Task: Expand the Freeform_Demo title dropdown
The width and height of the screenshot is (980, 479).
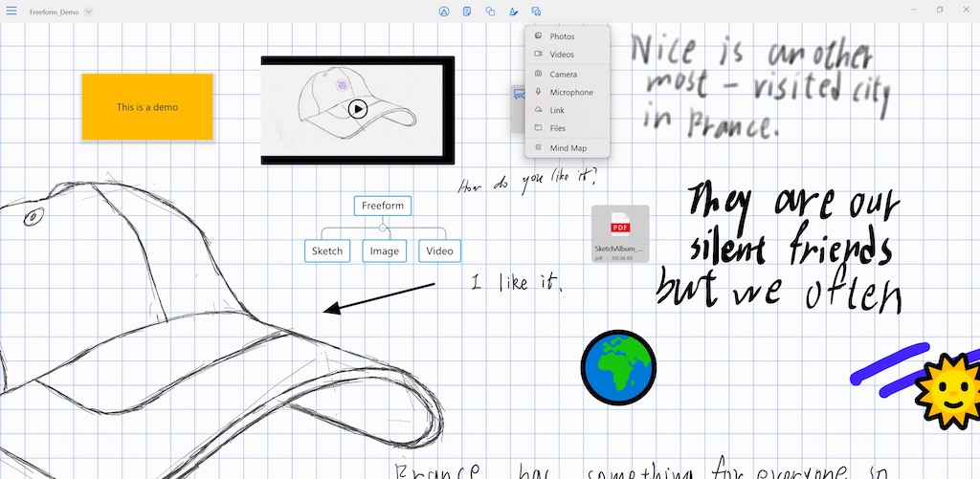Action: pos(88,11)
